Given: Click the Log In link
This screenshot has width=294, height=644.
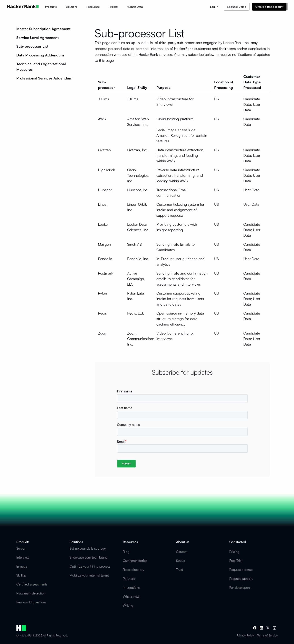Looking at the screenshot, I should pyautogui.click(x=214, y=7).
